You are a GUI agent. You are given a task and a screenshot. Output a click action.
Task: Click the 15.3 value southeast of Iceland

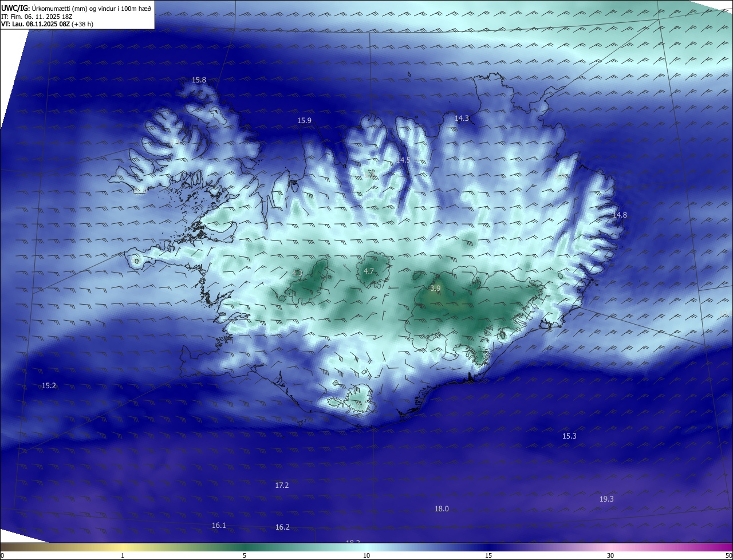(569, 436)
